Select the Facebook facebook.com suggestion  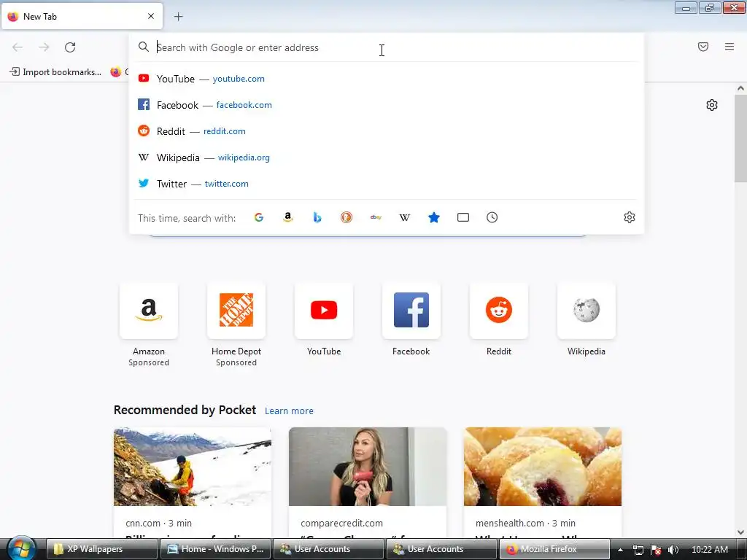[x=387, y=105]
